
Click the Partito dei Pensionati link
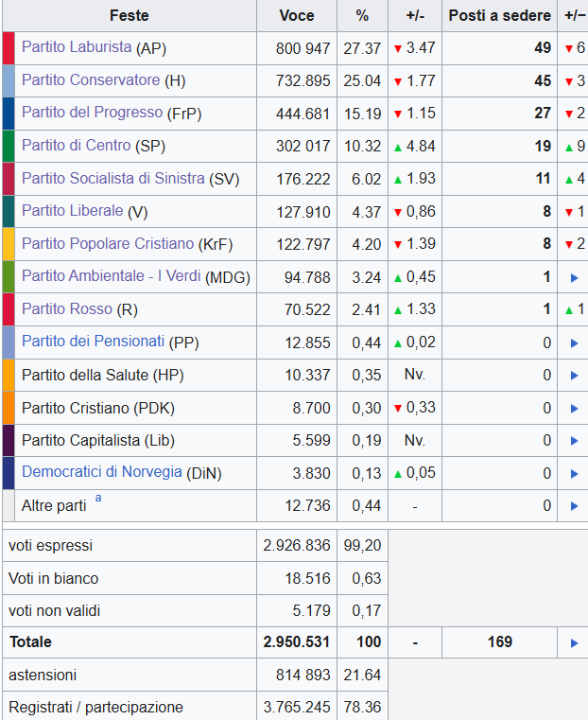93,342
